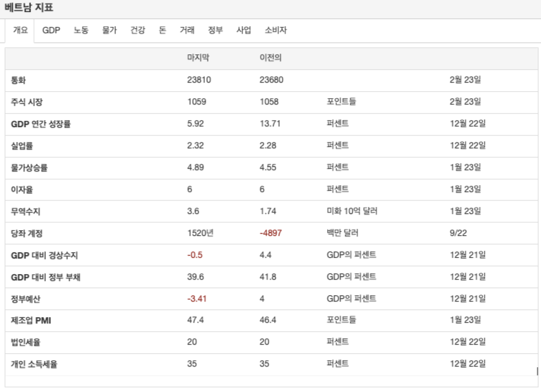Image resolution: width=541 pixels, height=392 pixels.
Task: Select the 4.89 inflation value
Action: 196,167
